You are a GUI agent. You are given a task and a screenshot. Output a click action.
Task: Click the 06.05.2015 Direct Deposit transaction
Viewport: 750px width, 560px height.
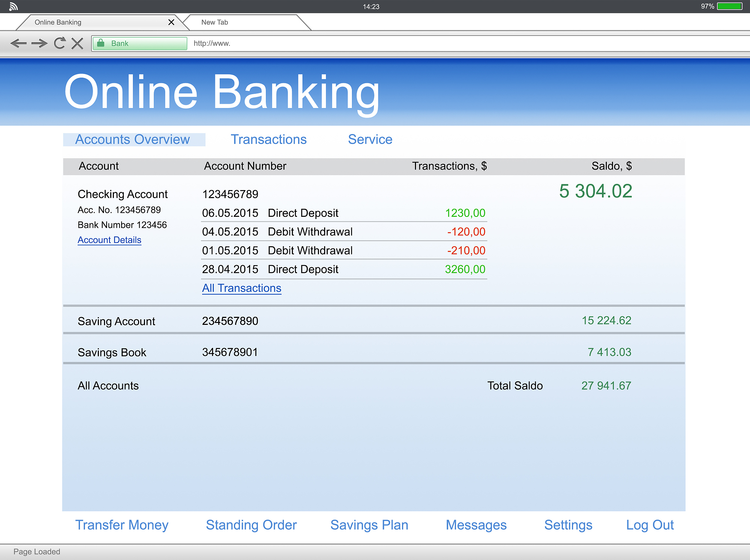(344, 213)
